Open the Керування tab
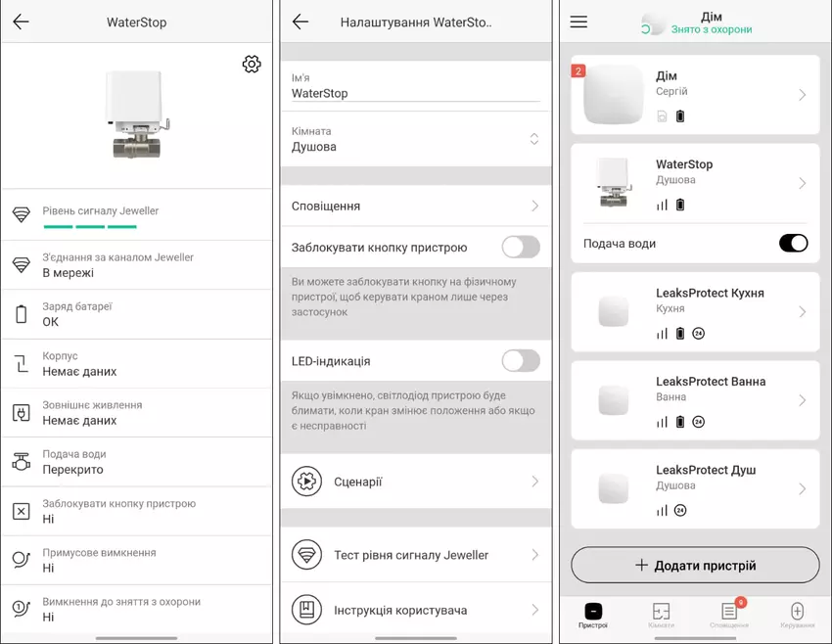Image resolution: width=832 pixels, height=644 pixels. (x=797, y=615)
